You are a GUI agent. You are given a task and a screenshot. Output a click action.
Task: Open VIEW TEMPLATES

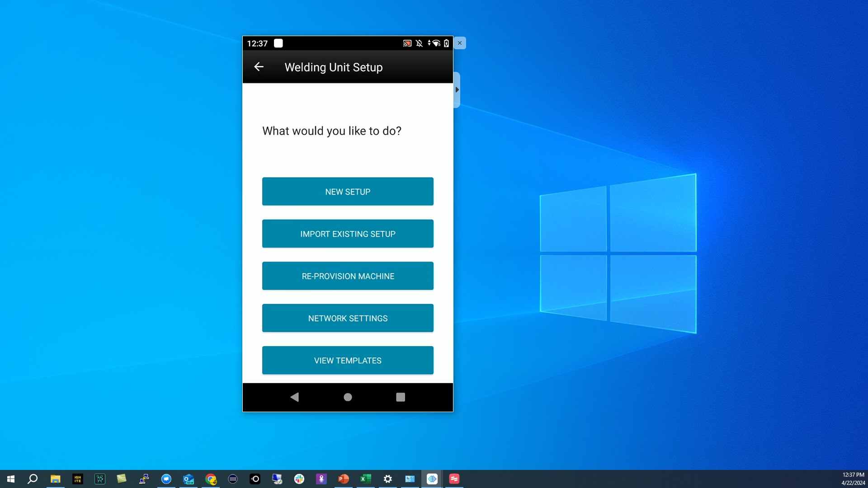coord(348,360)
